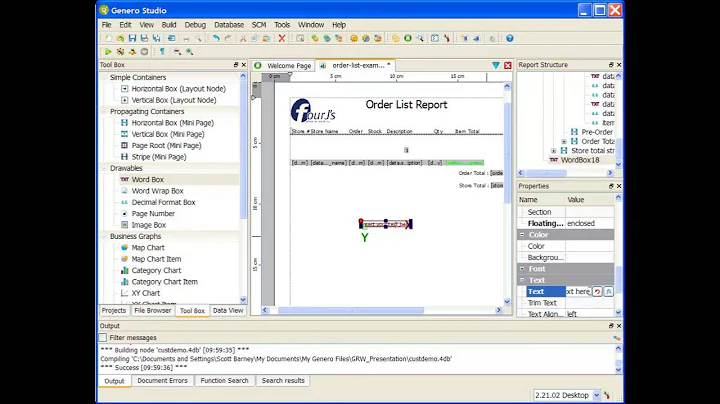Click the reset arrow button for Text property
The width and height of the screenshot is (720, 404).
[x=597, y=292]
